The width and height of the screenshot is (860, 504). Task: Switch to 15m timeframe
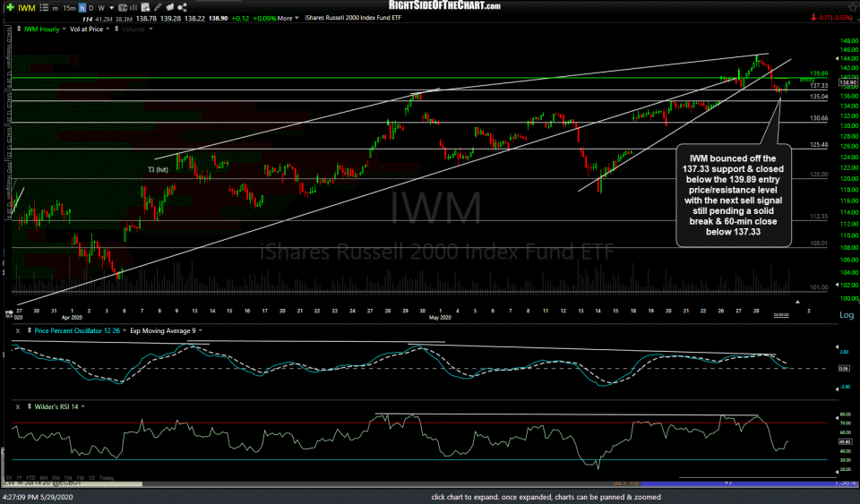pos(69,8)
